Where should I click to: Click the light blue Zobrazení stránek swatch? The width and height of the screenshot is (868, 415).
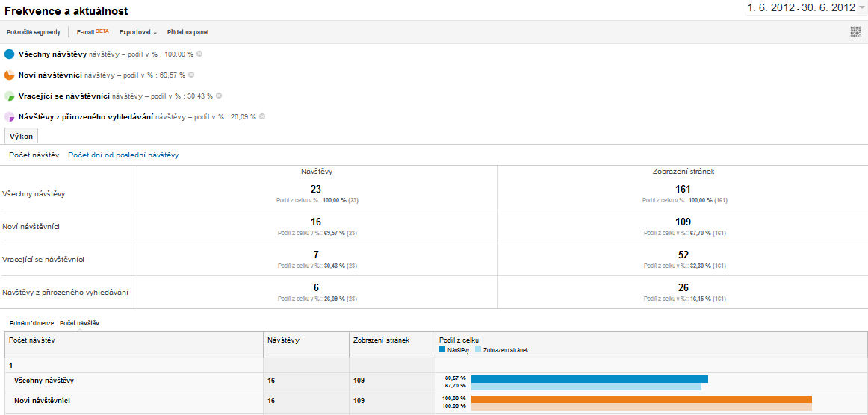tap(478, 350)
